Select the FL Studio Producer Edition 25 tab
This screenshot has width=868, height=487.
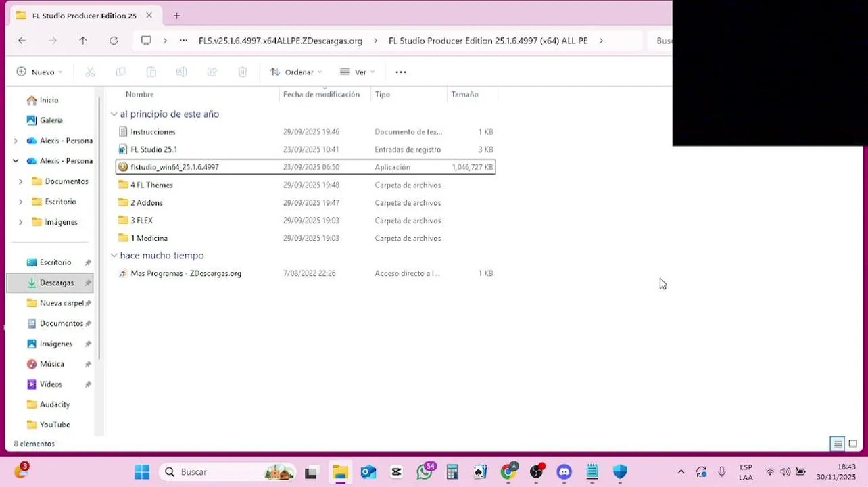[x=84, y=16]
